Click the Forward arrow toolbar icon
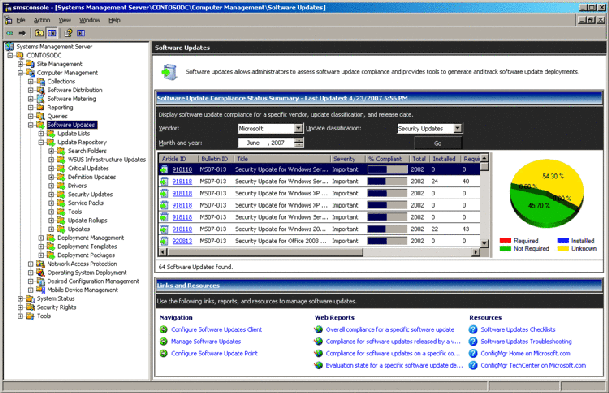The width and height of the screenshot is (609, 393). click(x=22, y=33)
